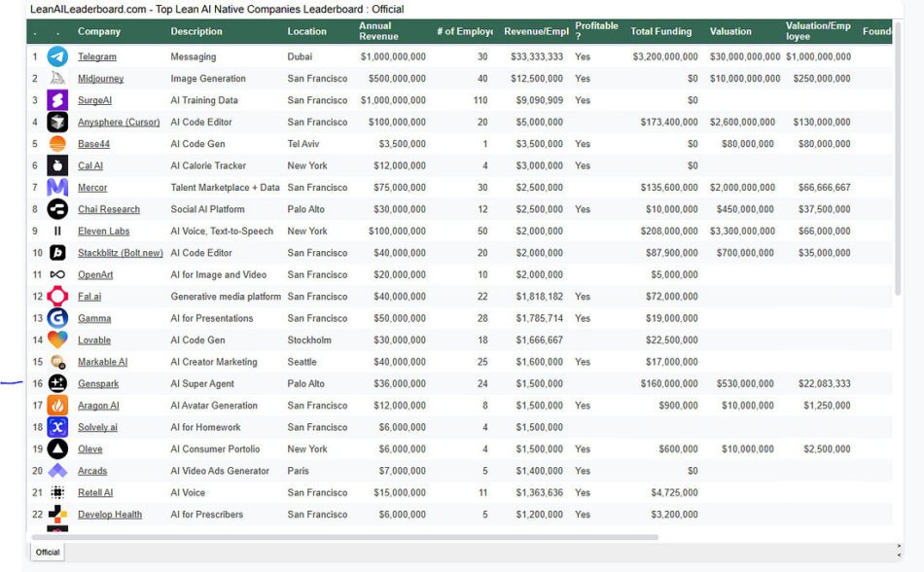
Task: Click the Profitable column header
Action: pyautogui.click(x=595, y=31)
